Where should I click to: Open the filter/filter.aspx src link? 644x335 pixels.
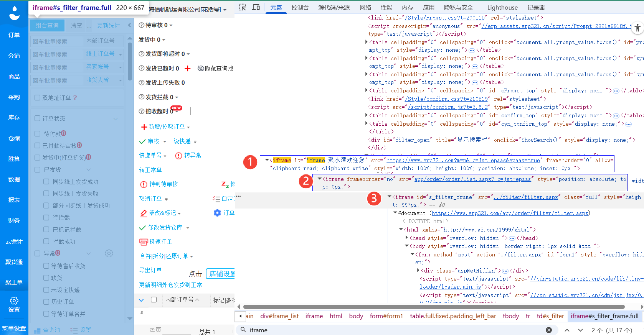(526, 197)
